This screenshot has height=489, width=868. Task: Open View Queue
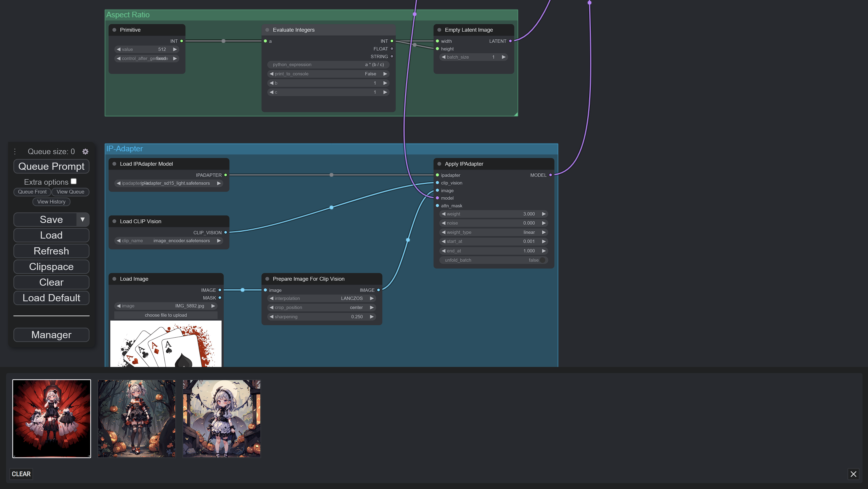tap(70, 192)
